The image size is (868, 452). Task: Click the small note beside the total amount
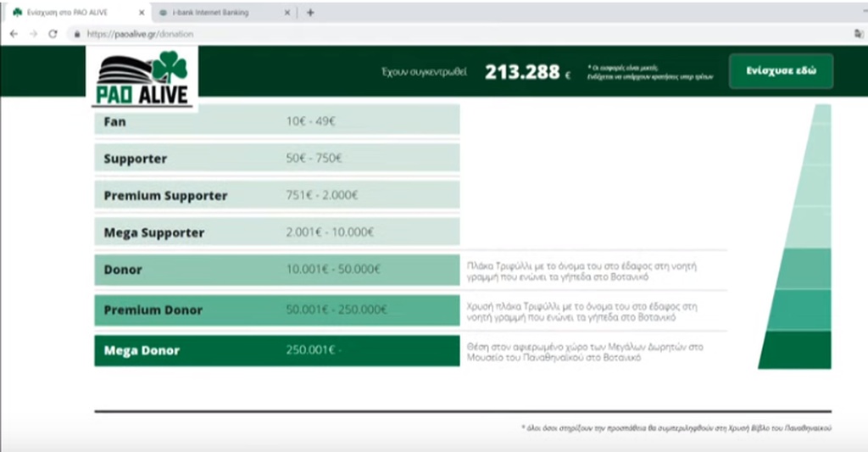point(650,73)
